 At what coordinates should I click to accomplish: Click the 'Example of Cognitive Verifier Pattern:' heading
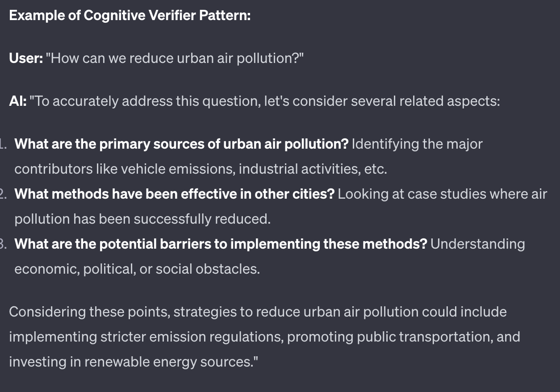click(130, 16)
